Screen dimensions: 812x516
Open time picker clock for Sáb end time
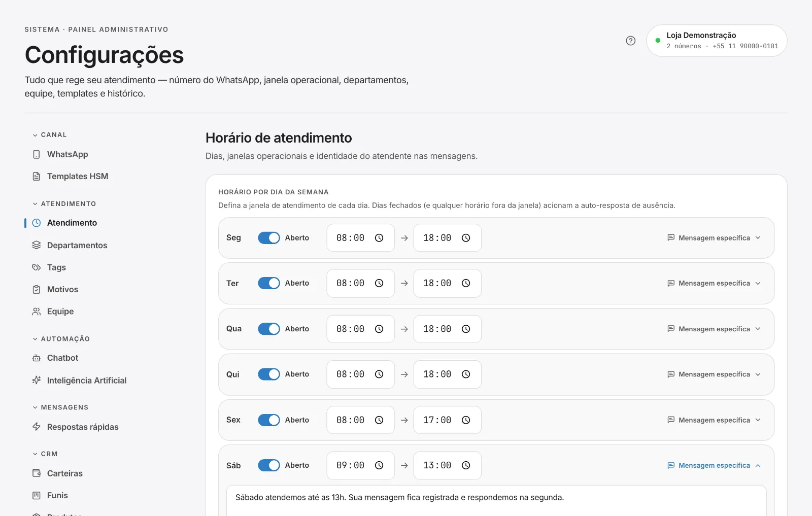coord(466,465)
